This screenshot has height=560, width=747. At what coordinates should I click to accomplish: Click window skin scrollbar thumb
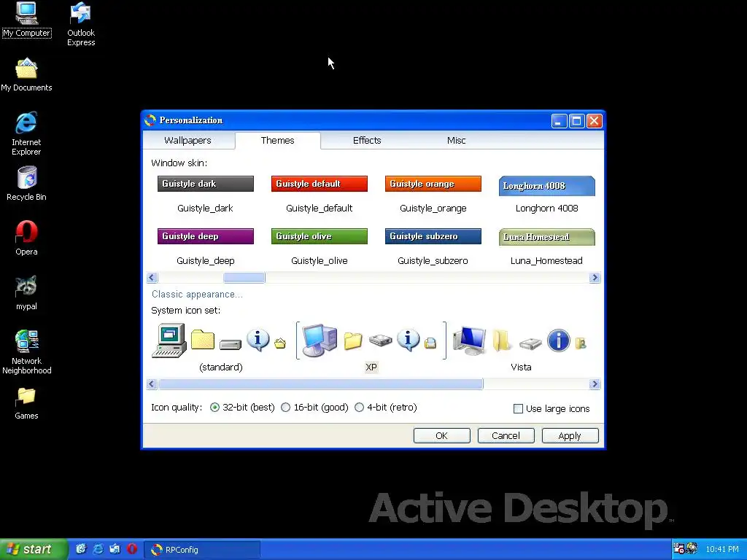(244, 278)
